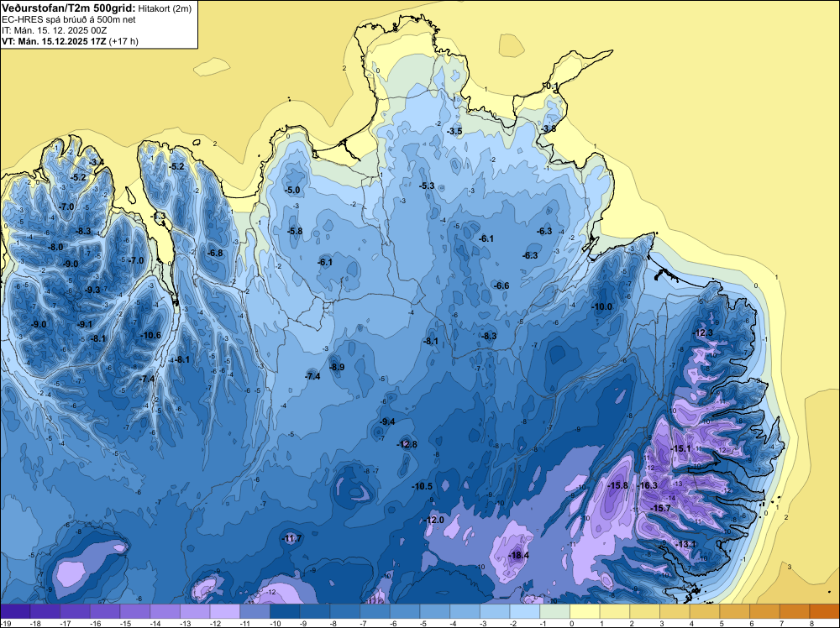This screenshot has width=840, height=628.
Task: Click legend swatch between -19 and -18
Action: point(15,611)
